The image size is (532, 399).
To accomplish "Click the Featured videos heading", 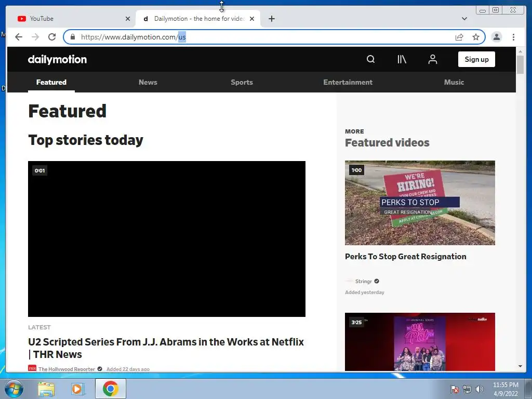I will [387, 142].
